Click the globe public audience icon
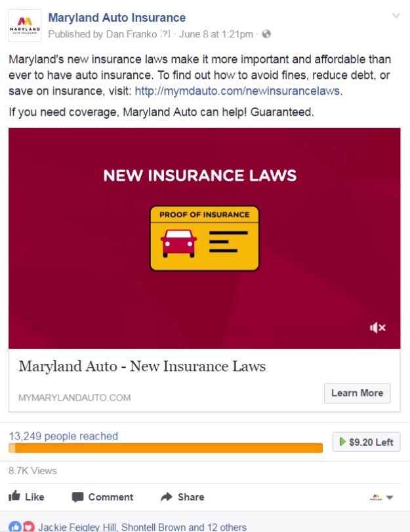The image size is (410, 532). pos(266,34)
